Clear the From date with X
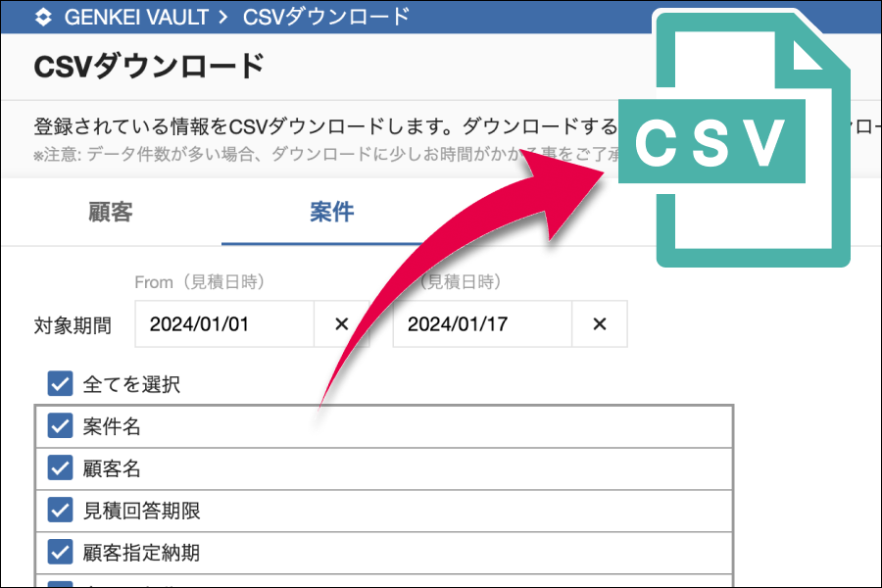 coord(341,324)
